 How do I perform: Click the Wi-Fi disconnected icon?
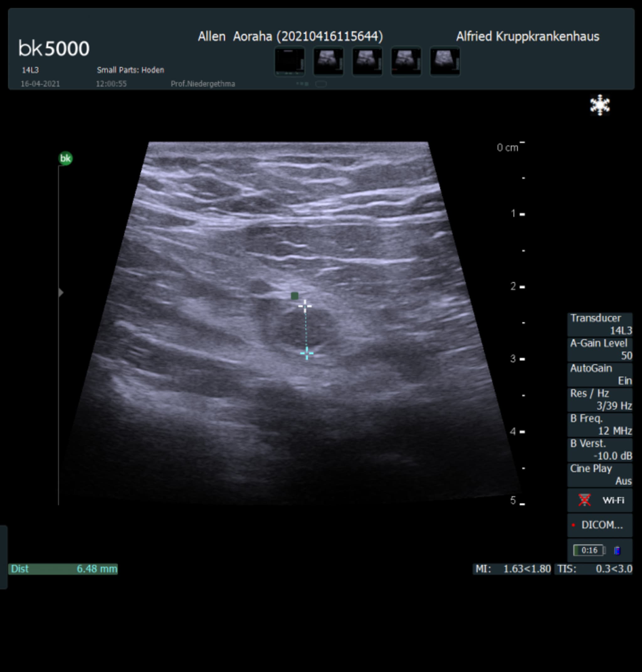point(585,500)
